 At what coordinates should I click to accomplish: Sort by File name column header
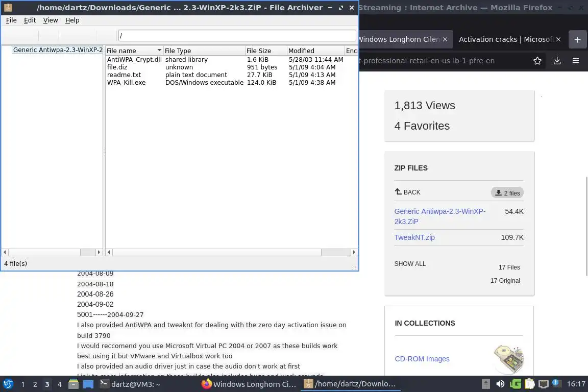tap(134, 51)
